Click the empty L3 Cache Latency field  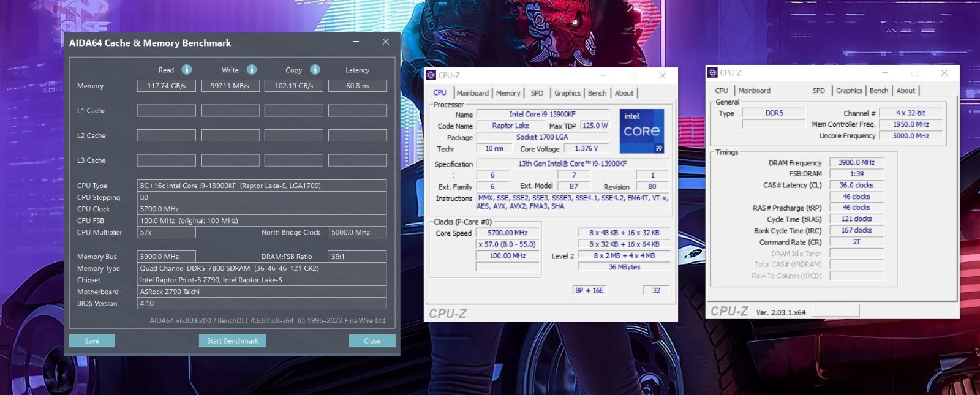tap(358, 160)
